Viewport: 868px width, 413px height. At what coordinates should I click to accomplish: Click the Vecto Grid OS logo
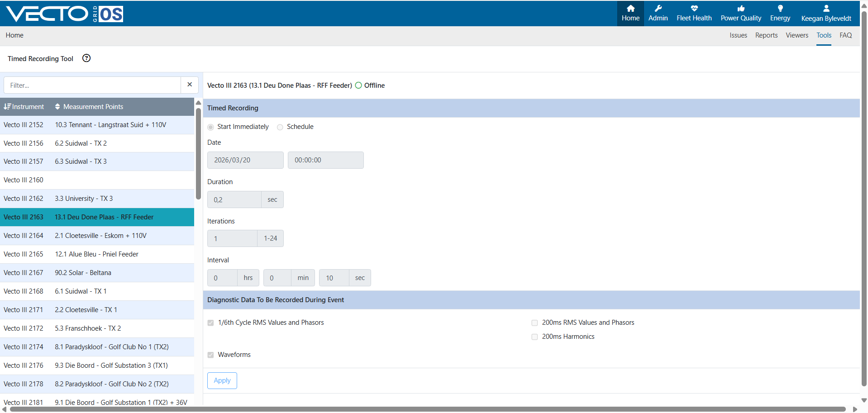click(x=65, y=14)
